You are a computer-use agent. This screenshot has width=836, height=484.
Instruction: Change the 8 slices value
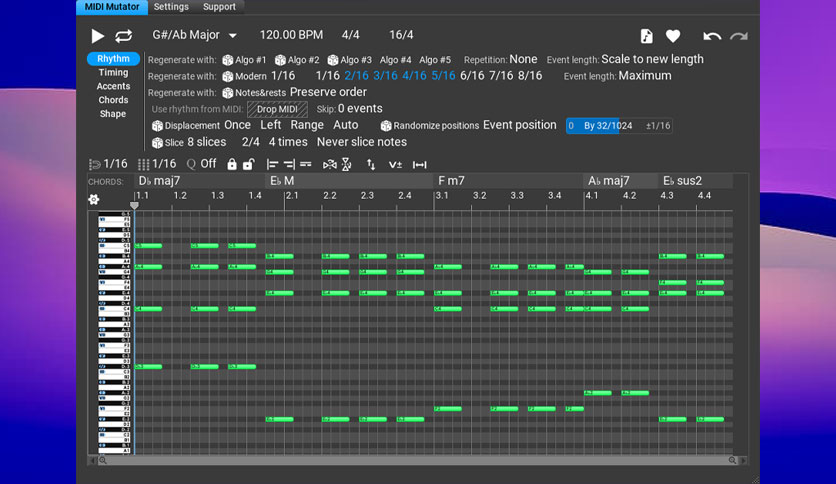coord(207,142)
